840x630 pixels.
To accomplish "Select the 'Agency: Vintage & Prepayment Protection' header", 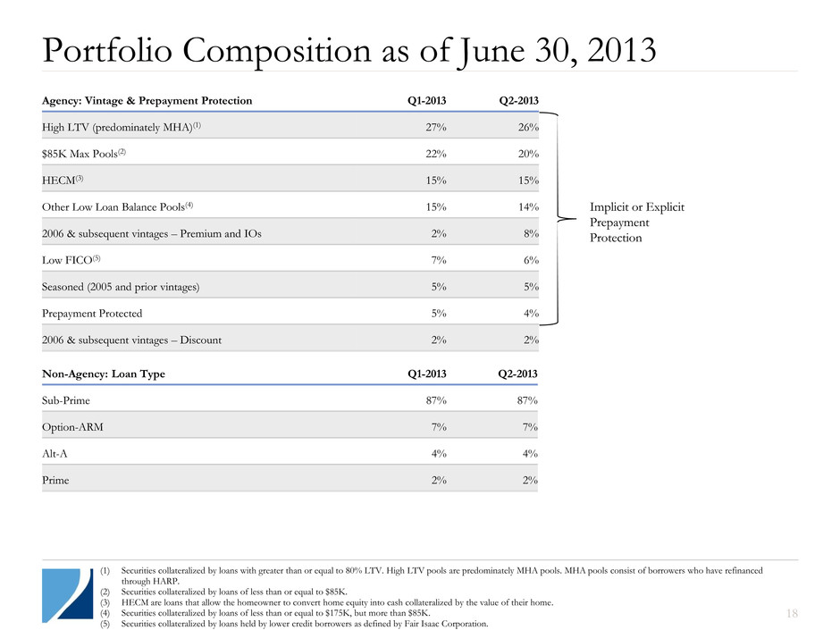I will [x=147, y=101].
